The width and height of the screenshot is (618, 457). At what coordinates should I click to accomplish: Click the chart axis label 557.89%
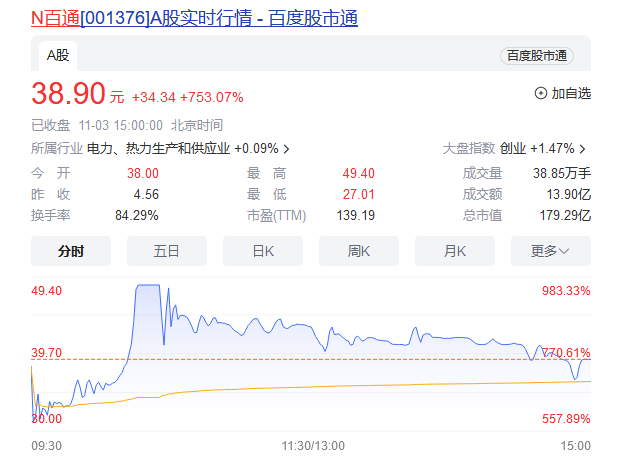click(566, 418)
